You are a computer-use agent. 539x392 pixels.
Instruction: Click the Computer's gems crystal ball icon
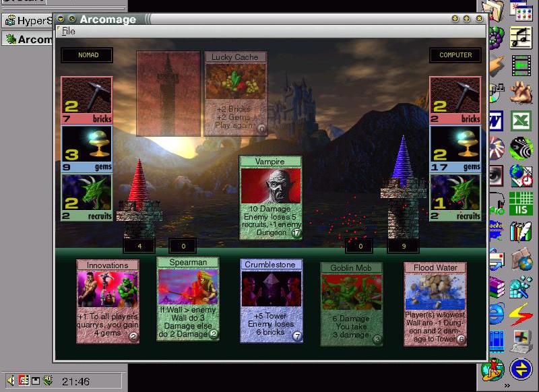(455, 148)
